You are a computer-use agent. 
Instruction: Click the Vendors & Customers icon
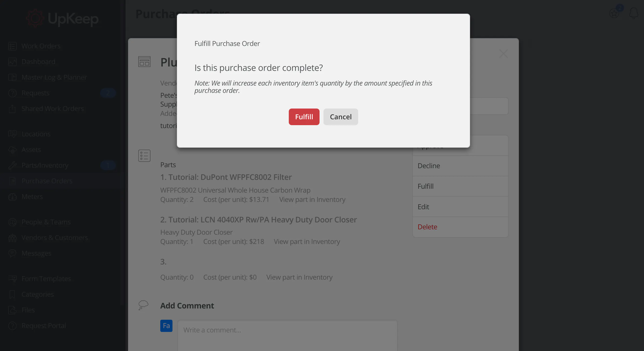coord(12,238)
